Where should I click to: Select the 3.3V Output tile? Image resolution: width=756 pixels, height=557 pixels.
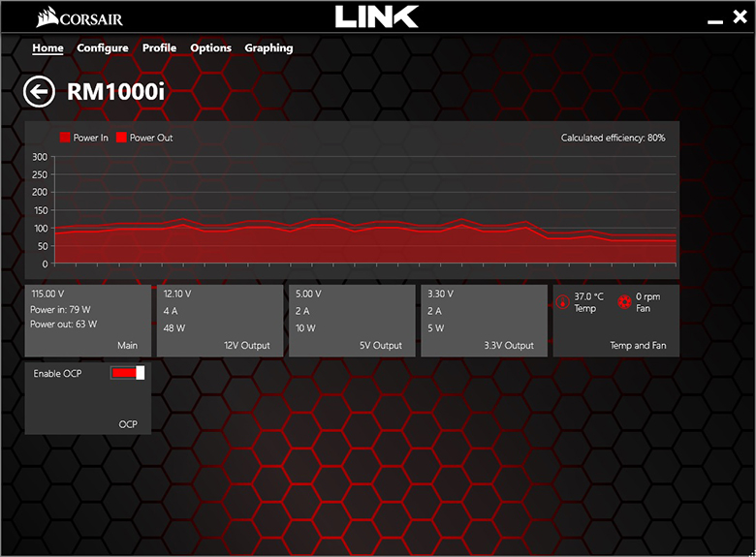click(484, 321)
